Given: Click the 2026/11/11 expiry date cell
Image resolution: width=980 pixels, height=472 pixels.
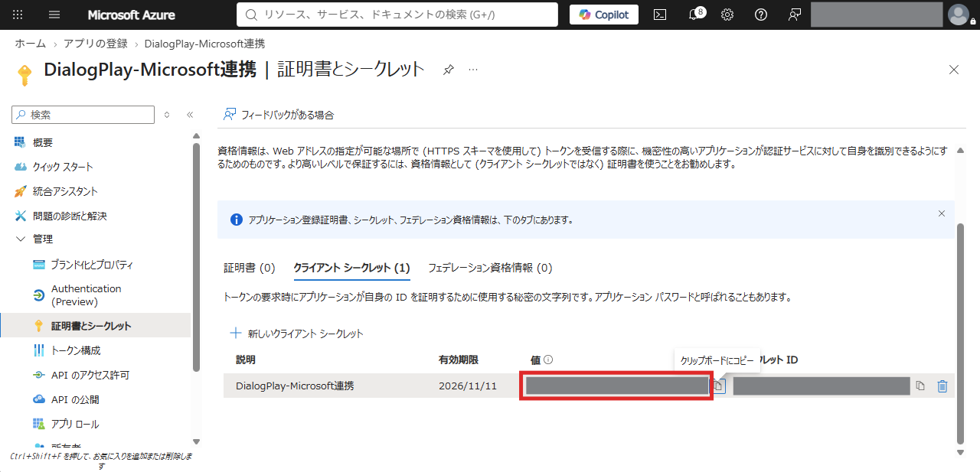Looking at the screenshot, I should click(467, 386).
